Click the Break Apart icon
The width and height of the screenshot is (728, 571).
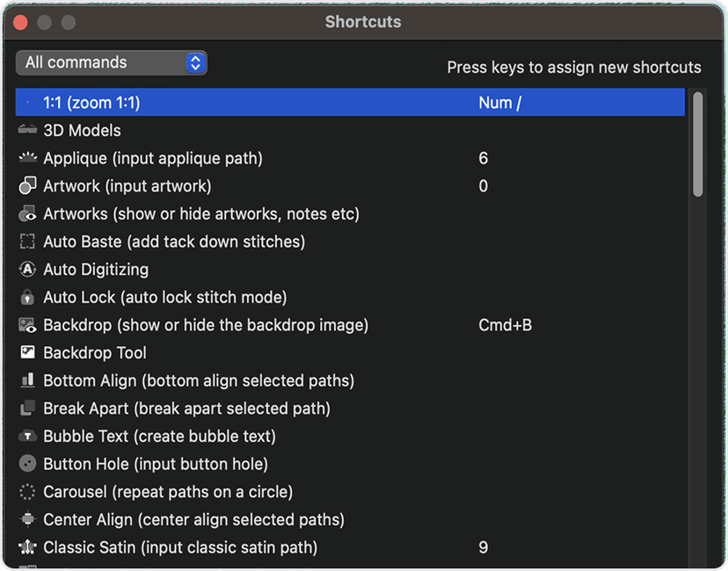point(27,408)
